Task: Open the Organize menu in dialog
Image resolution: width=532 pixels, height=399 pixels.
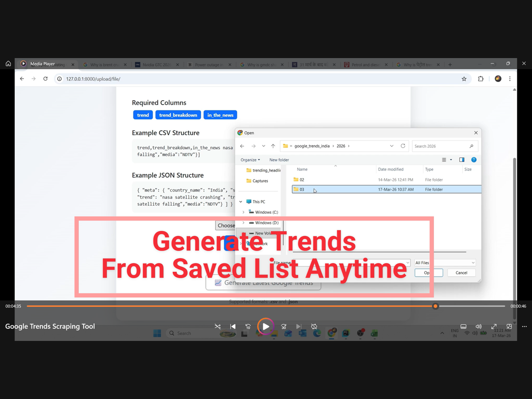Action: (x=250, y=160)
